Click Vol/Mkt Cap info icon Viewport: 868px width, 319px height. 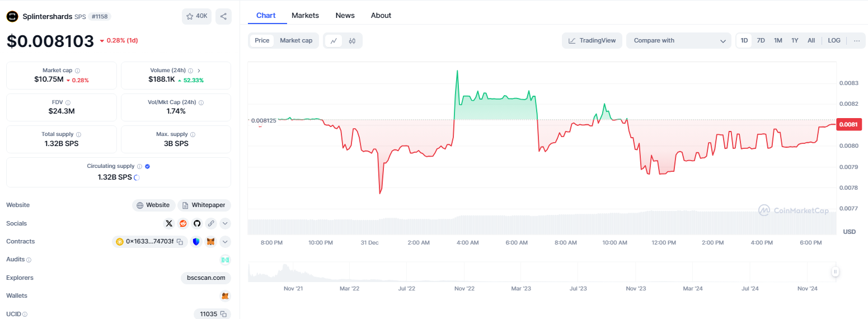(201, 102)
